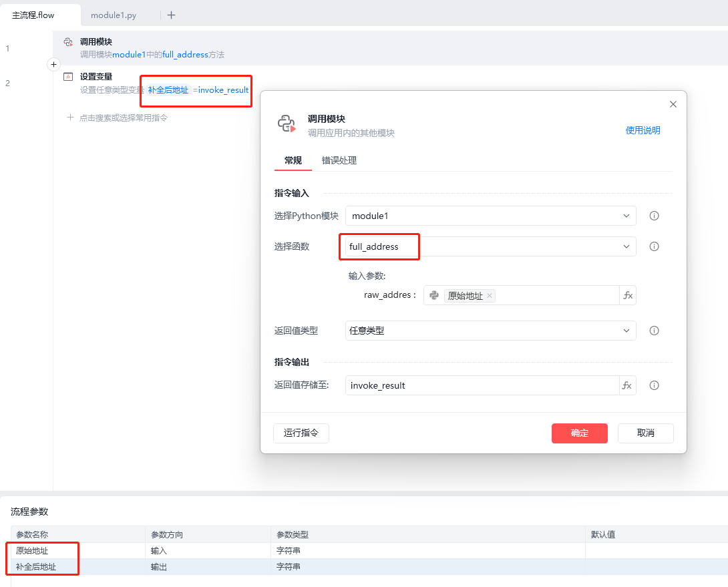Open the new tab plus icon
This screenshot has width=728, height=587.
point(172,15)
